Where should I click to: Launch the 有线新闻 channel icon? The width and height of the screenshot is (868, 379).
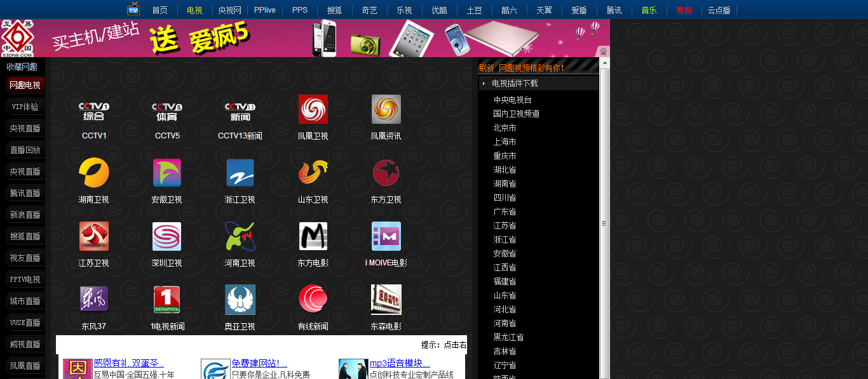313,299
